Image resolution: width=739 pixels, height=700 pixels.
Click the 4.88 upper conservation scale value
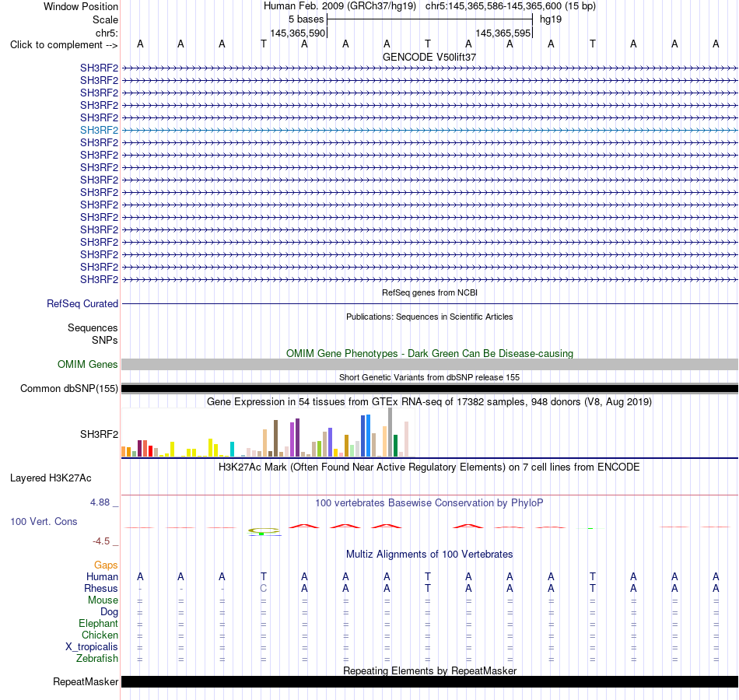click(x=100, y=502)
